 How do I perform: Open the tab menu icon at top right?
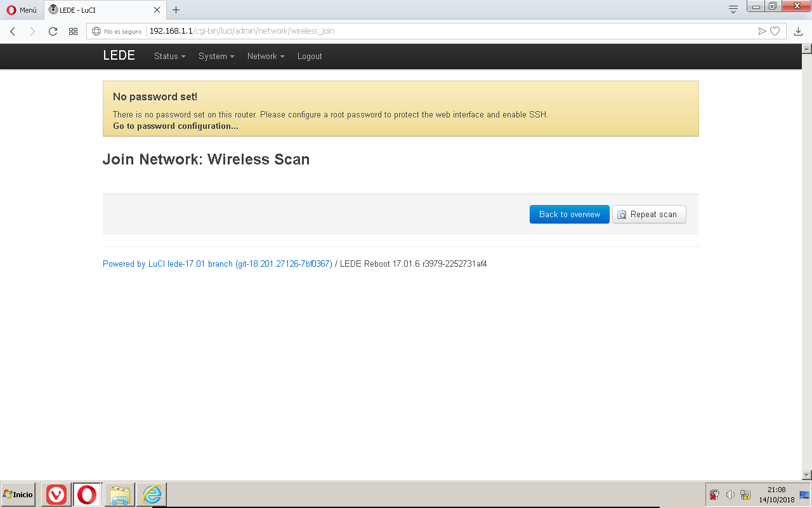[x=733, y=10]
